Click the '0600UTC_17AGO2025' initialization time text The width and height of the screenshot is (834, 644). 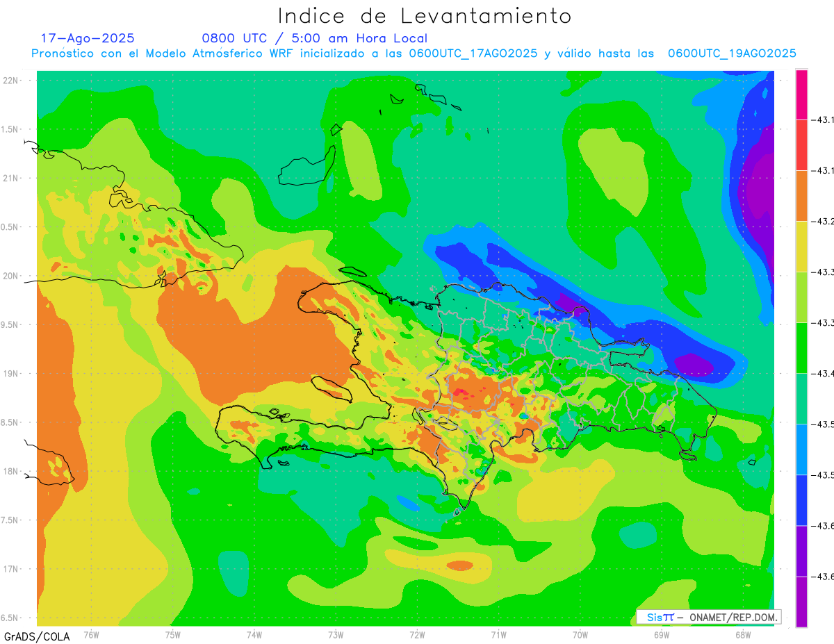point(473,53)
